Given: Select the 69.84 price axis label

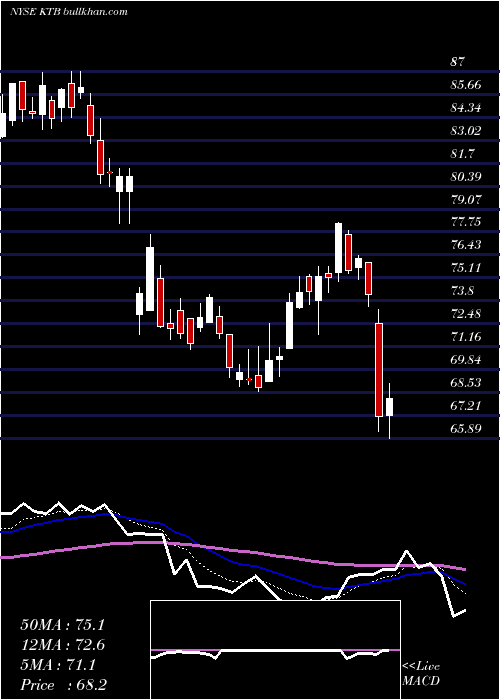Looking at the screenshot, I should point(467,359).
